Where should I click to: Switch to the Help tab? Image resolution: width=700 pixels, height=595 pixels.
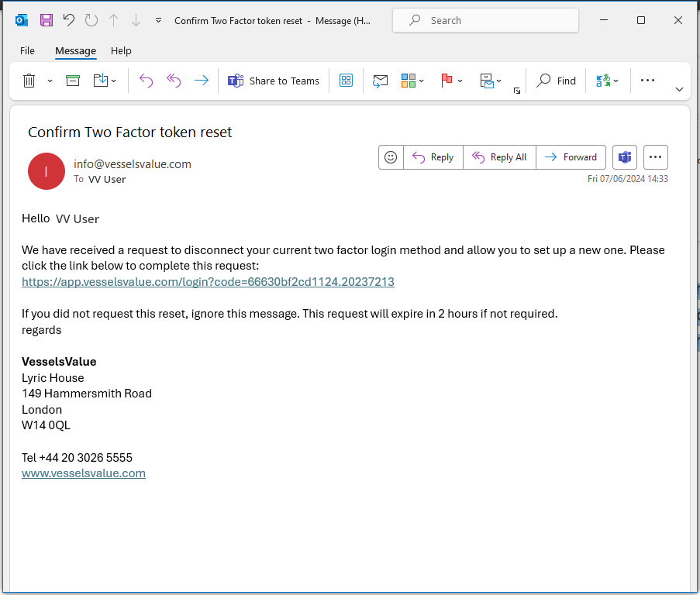click(121, 50)
